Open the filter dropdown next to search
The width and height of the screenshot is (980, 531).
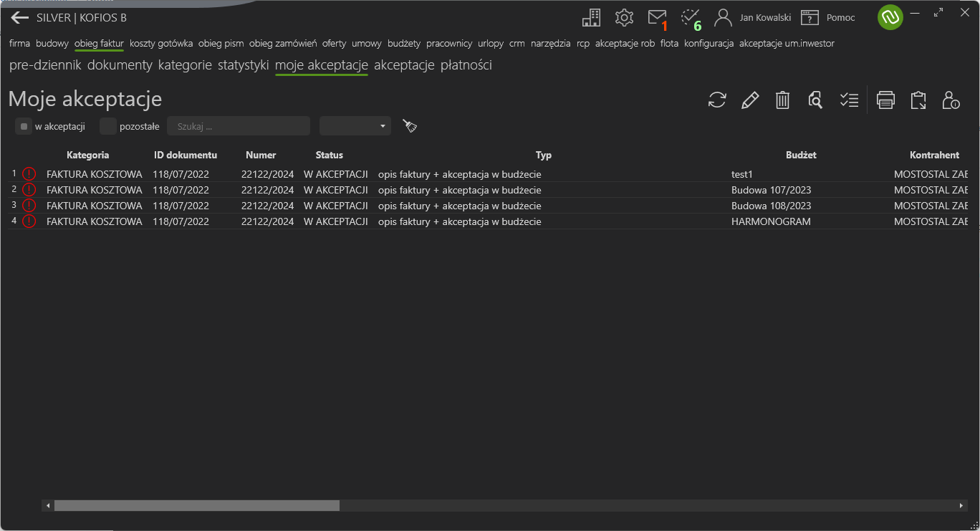(x=355, y=126)
